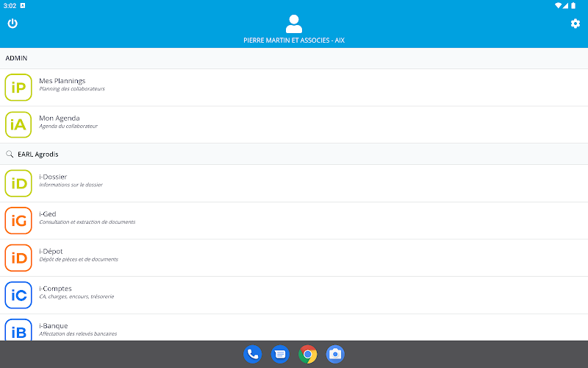Click 'Affectation des relevés bancaires' subtitle
The image size is (588, 368).
(78, 334)
